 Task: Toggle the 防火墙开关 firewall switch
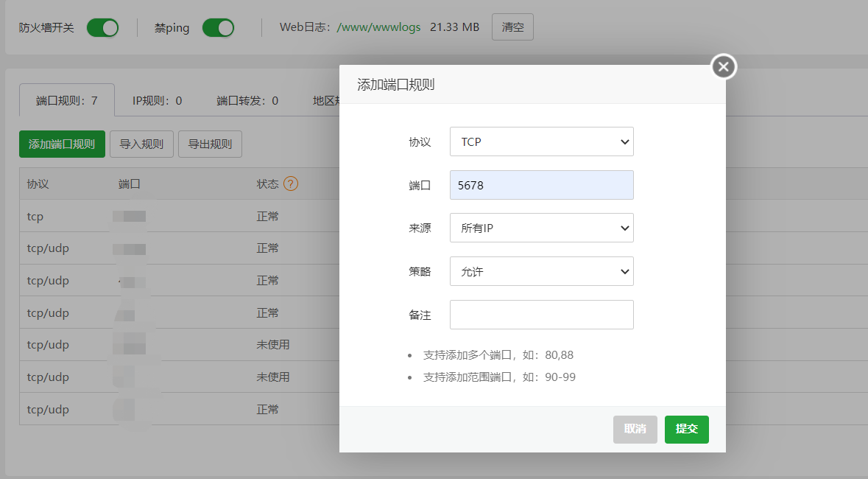[102, 28]
